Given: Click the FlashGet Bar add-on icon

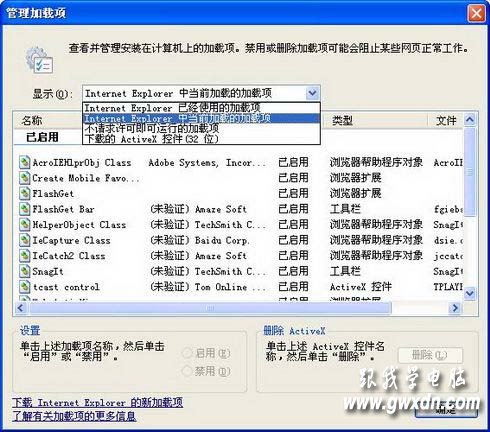Looking at the screenshot, I should (x=24, y=209).
